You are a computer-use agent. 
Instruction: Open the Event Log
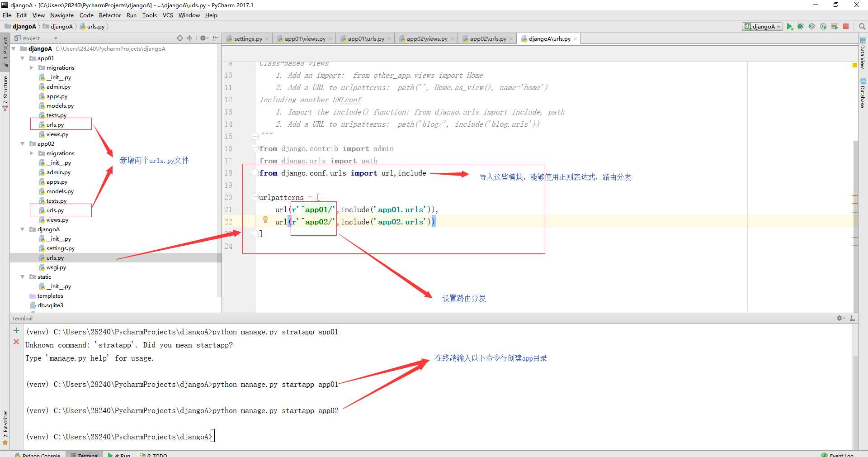[838, 454]
